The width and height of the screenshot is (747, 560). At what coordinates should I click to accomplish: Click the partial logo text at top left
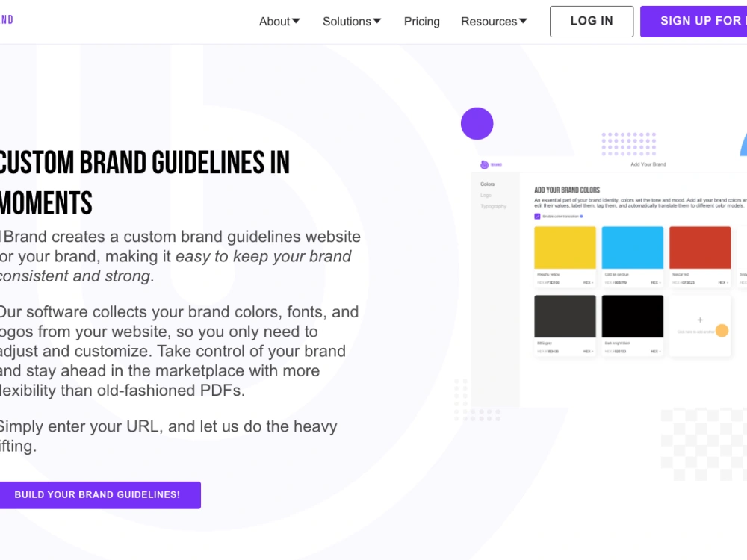pyautogui.click(x=7, y=19)
